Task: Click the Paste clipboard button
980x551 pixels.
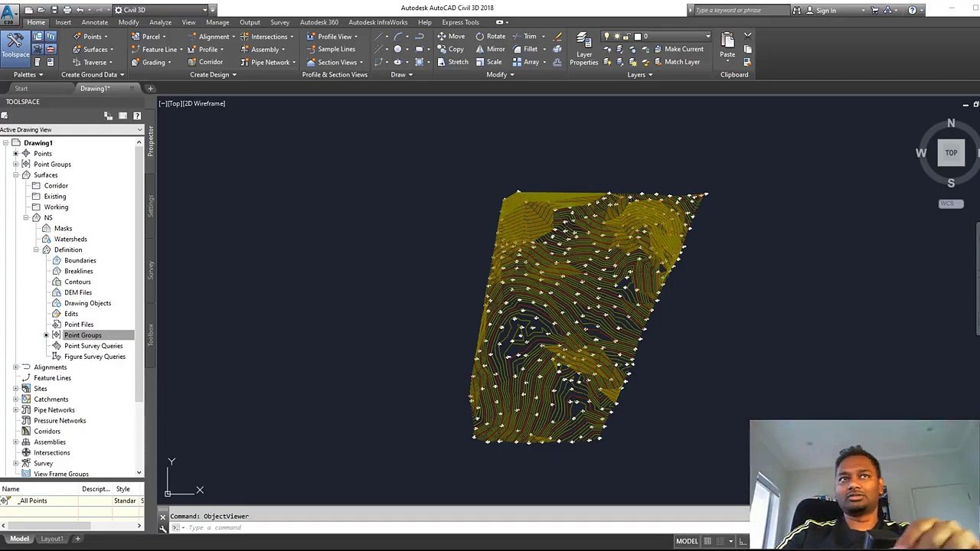Action: tap(727, 44)
